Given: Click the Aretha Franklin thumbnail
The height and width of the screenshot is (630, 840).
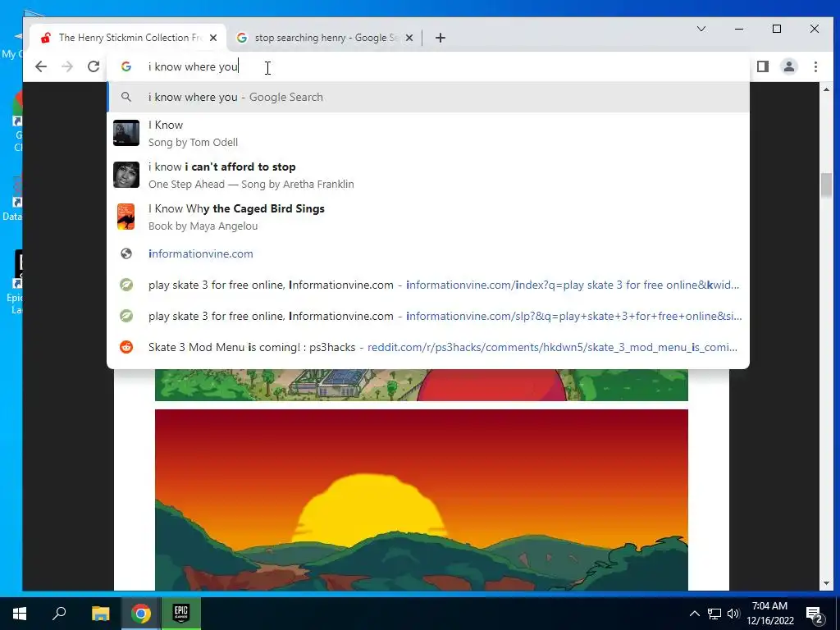Looking at the screenshot, I should 126,175.
